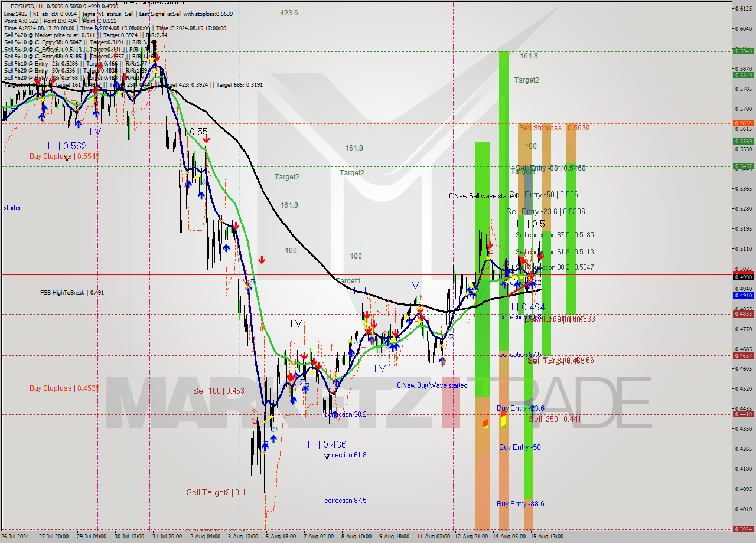The width and height of the screenshot is (756, 543).
Task: Click the '11 Aug 02:00' time label
Action: [x=432, y=537]
